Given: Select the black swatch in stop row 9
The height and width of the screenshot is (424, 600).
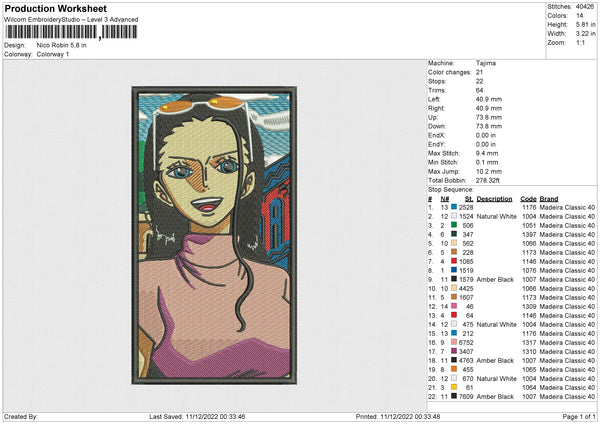Looking at the screenshot, I should pos(454,279).
